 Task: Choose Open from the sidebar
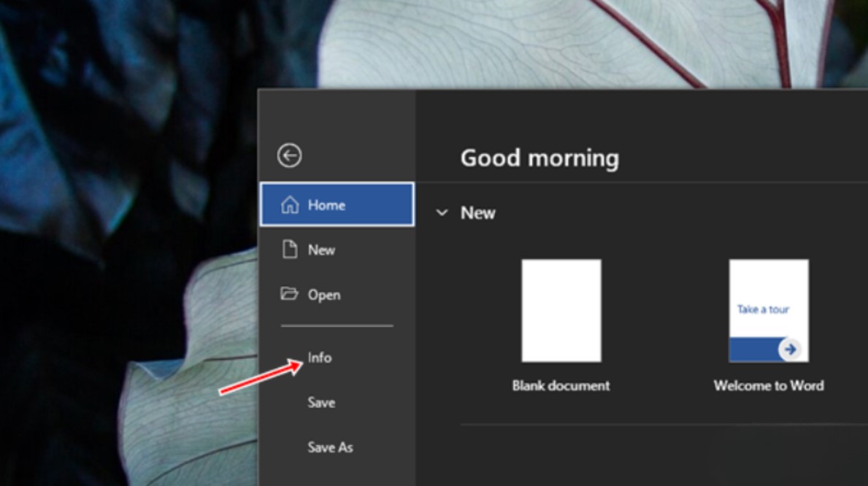(x=326, y=294)
